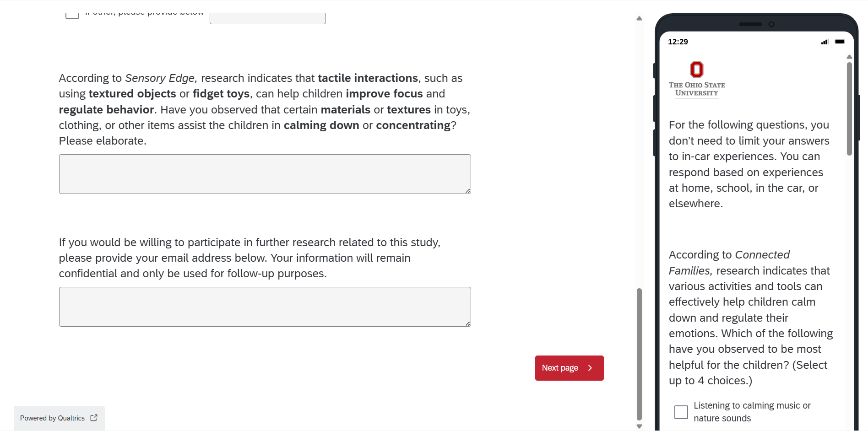This screenshot has width=868, height=431.
Task: Click the battery icon in phone status bar
Action: (x=840, y=42)
